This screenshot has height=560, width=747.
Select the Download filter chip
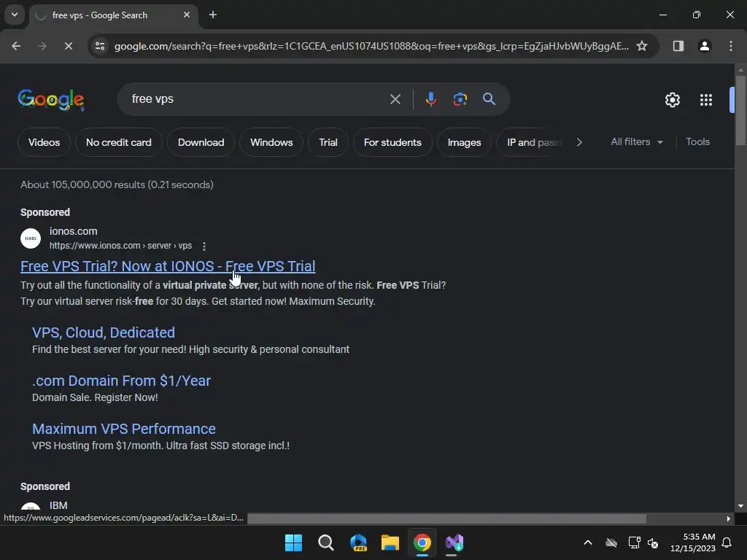(x=201, y=142)
